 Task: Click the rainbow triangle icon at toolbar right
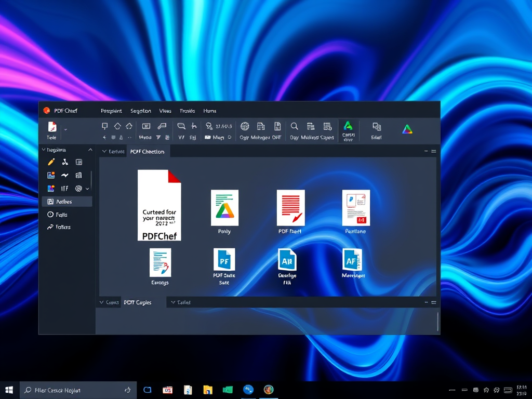[x=407, y=129]
